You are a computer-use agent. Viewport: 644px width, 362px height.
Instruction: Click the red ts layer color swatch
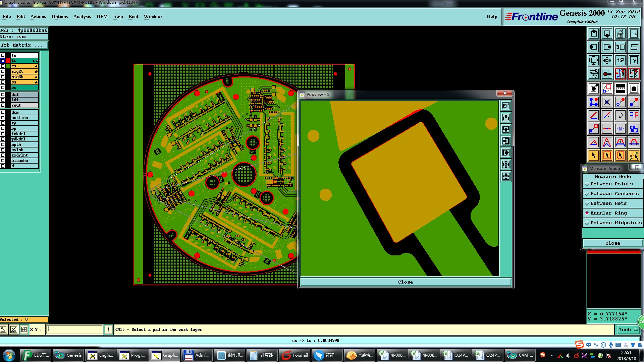click(x=8, y=61)
